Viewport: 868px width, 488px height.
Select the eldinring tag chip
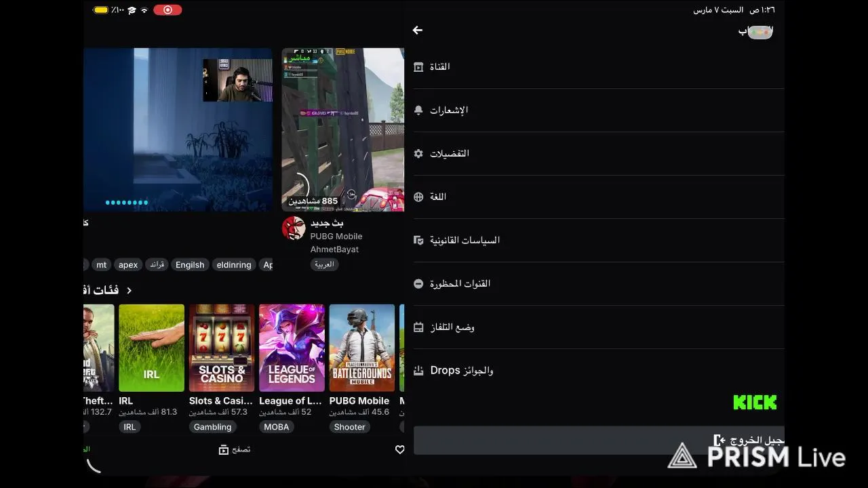[234, 265]
